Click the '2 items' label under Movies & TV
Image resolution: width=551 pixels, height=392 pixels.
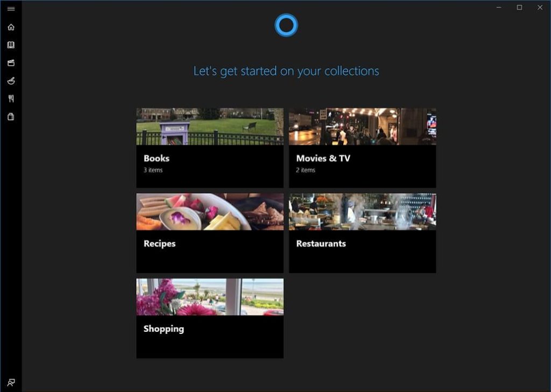click(x=306, y=171)
